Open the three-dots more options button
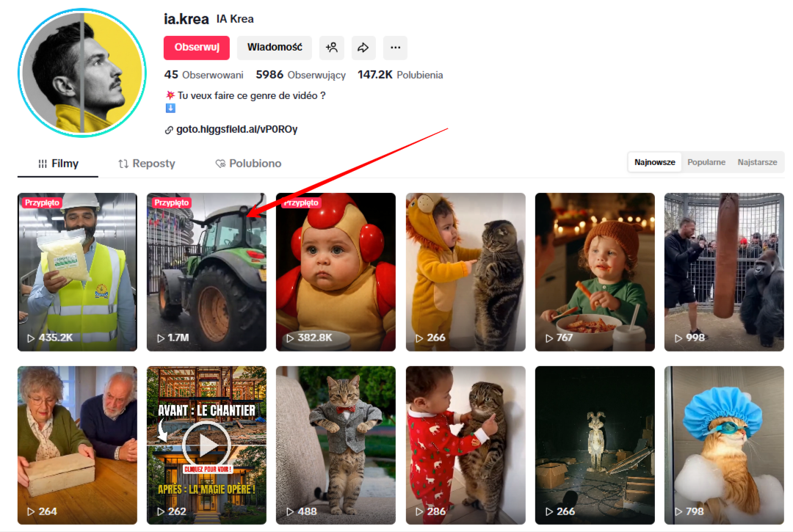Image resolution: width=793 pixels, height=532 pixels. [395, 48]
